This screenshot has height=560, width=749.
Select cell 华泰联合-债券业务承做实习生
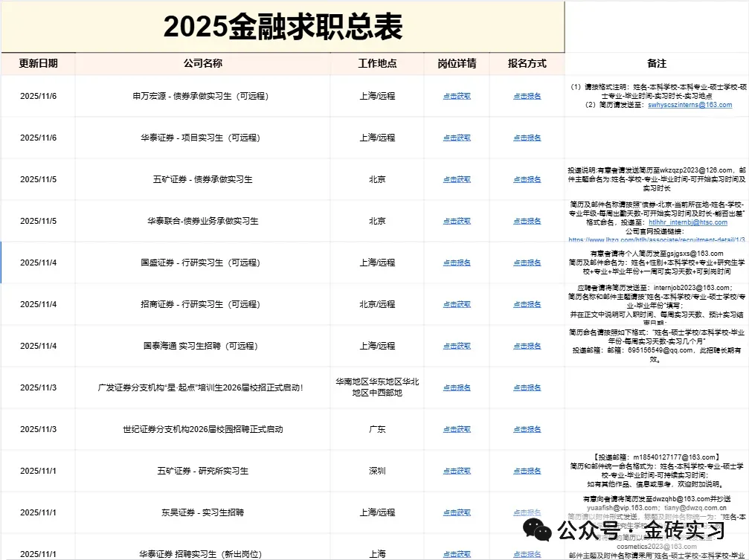[202, 221]
